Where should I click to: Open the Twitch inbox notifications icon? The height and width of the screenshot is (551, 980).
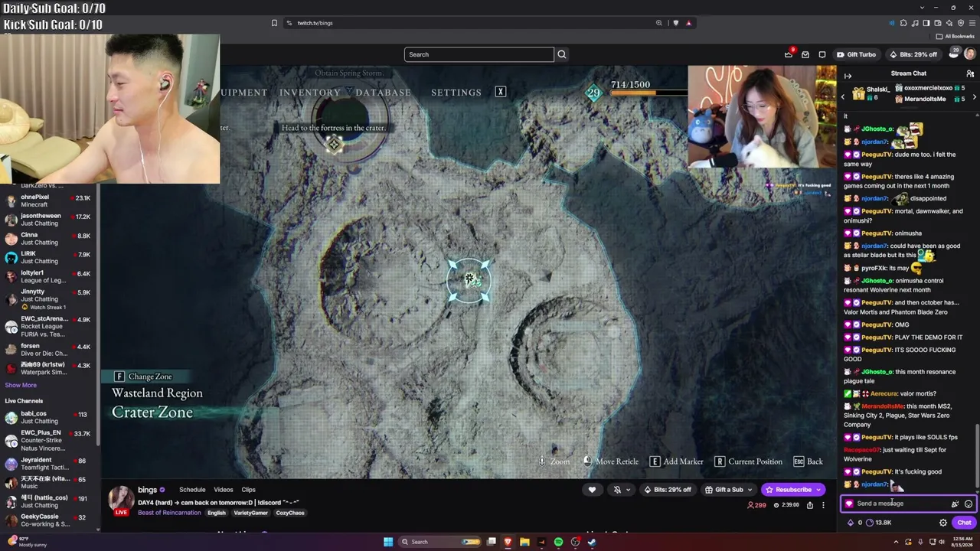[x=805, y=54]
